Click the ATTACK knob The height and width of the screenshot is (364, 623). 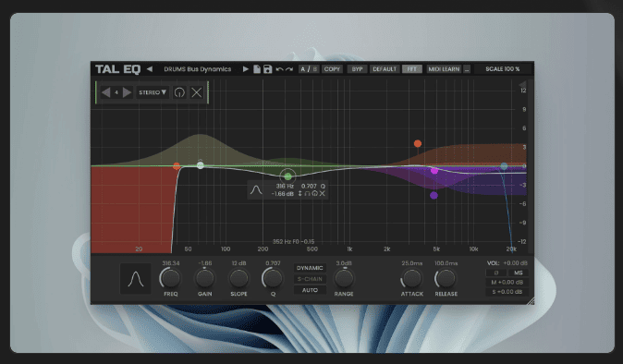411,278
